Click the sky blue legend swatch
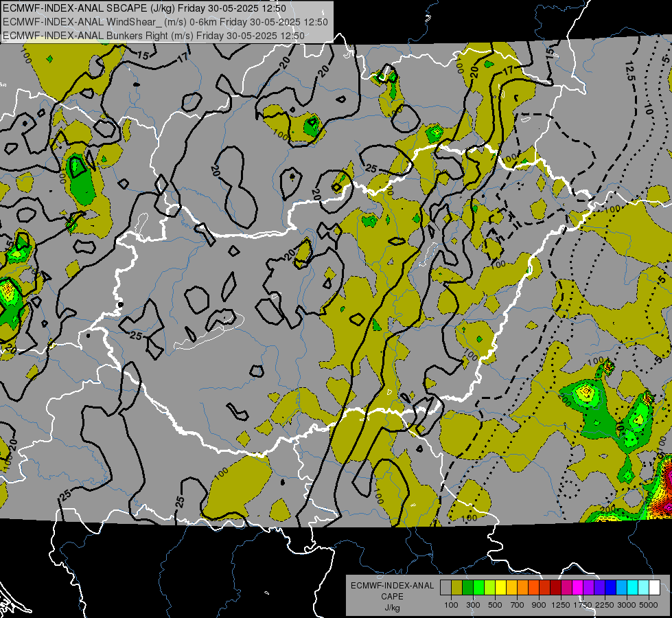The height and width of the screenshot is (618, 672). pos(621,588)
